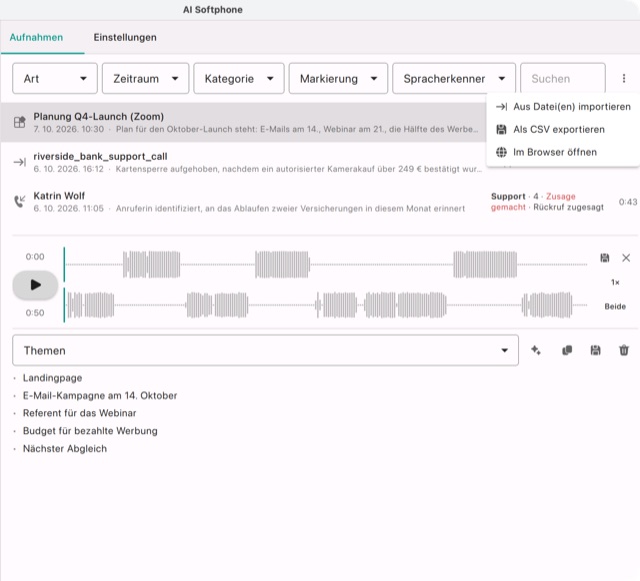Image resolution: width=640 pixels, height=581 pixels.
Task: Change playback speed at 1×
Action: 615,282
